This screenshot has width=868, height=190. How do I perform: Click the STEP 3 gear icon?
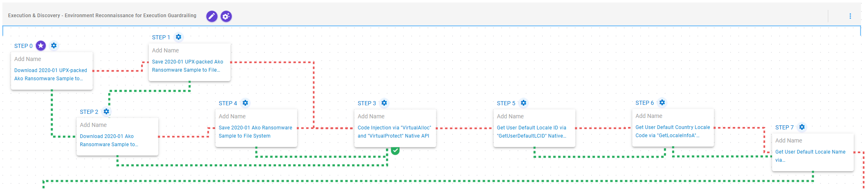click(384, 103)
